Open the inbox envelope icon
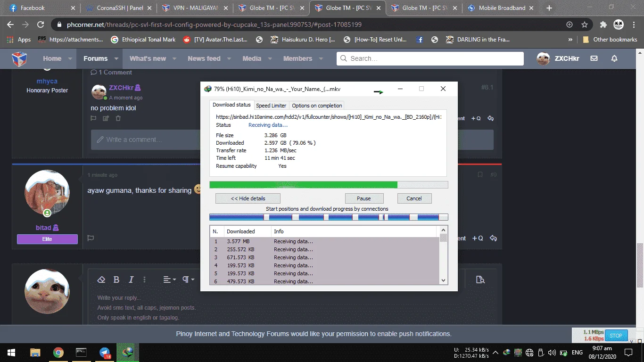Screen dimensions: 644x362 [594, 58]
